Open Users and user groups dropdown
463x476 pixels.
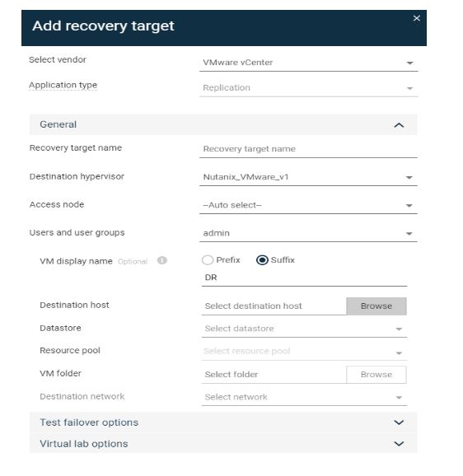[x=308, y=233]
